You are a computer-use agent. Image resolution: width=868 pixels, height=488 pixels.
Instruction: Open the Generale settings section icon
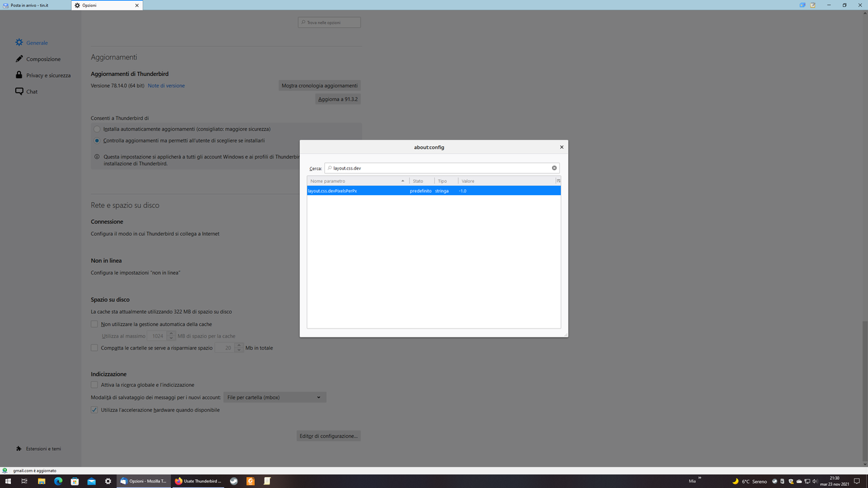pos(19,42)
